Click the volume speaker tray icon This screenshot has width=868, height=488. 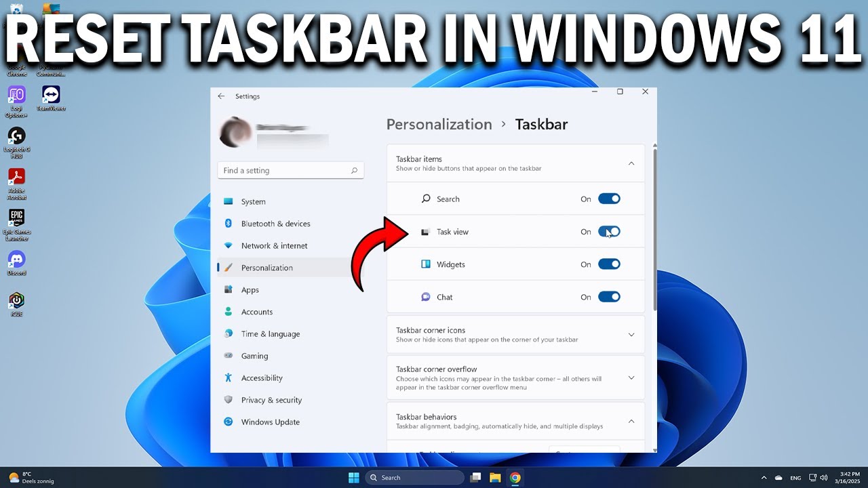824,478
